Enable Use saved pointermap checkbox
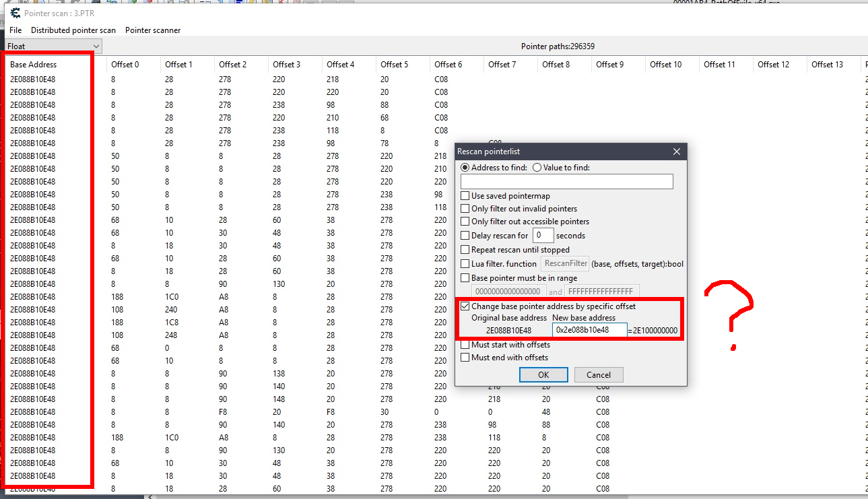The height and width of the screenshot is (499, 868). (x=465, y=196)
